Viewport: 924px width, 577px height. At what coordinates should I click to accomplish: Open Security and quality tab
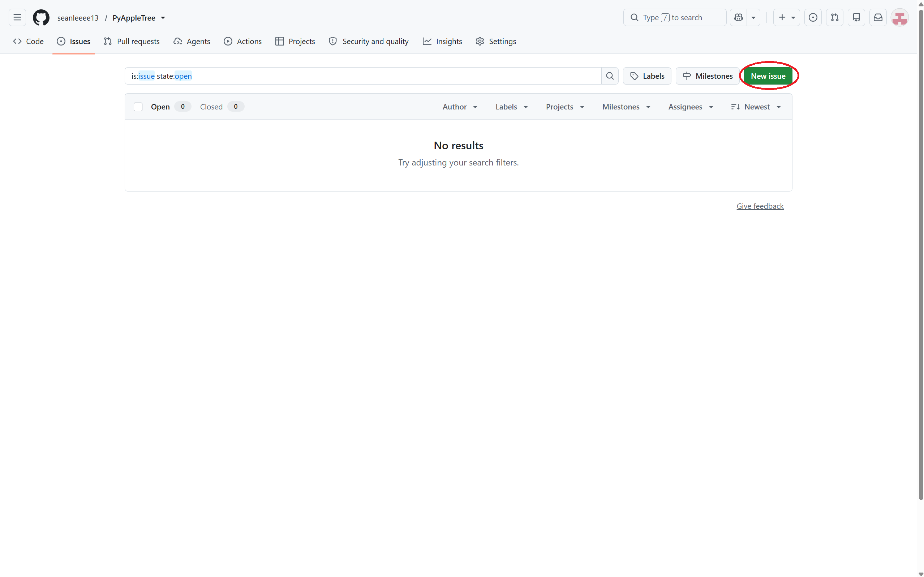tap(369, 41)
